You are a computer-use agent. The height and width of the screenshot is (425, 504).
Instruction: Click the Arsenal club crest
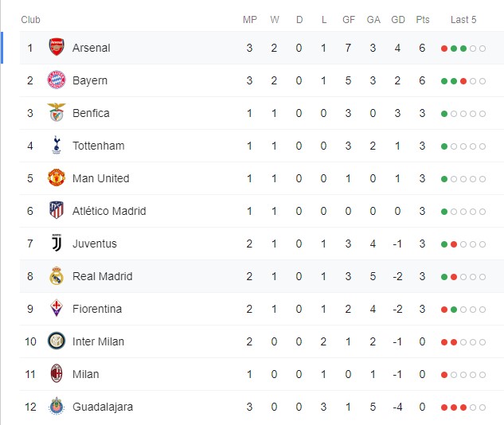pos(57,47)
